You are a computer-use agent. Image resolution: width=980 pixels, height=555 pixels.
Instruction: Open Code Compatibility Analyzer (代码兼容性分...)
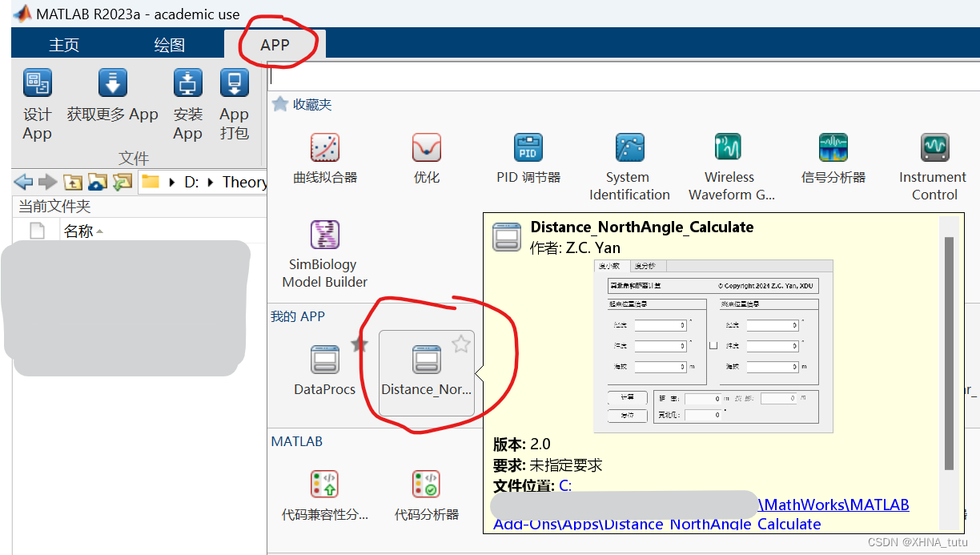coord(325,496)
